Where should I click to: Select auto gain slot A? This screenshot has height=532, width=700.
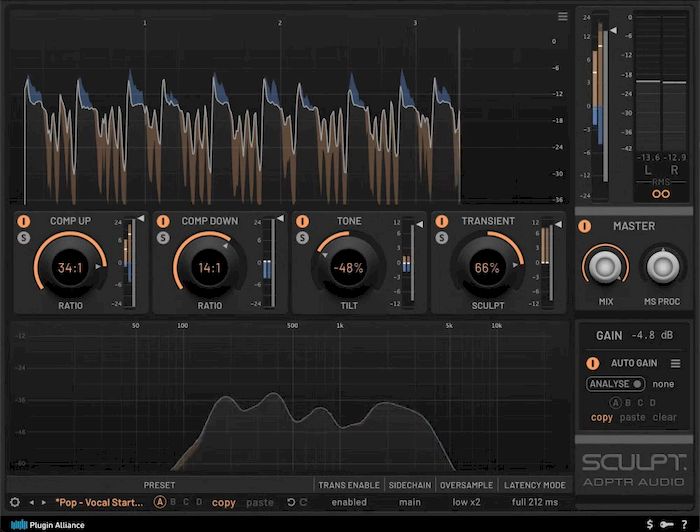click(615, 403)
